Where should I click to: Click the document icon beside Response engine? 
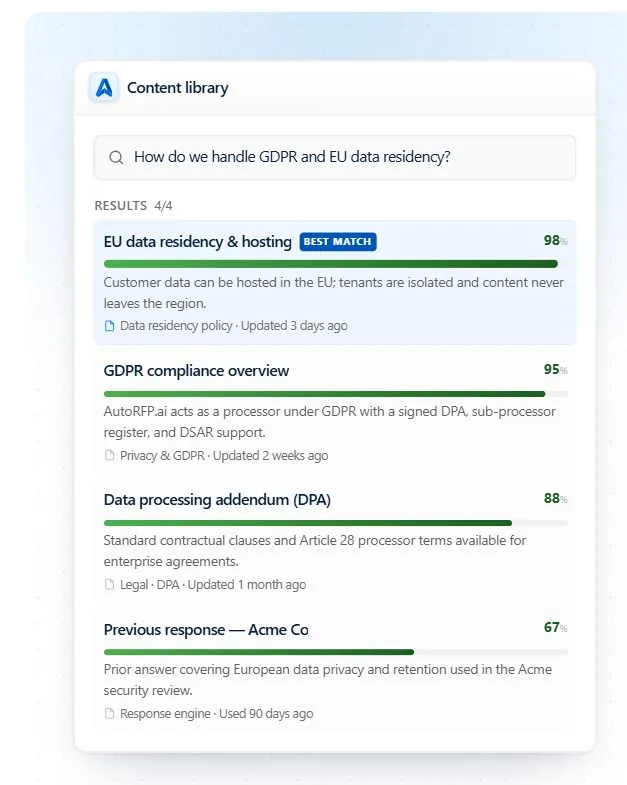click(109, 714)
